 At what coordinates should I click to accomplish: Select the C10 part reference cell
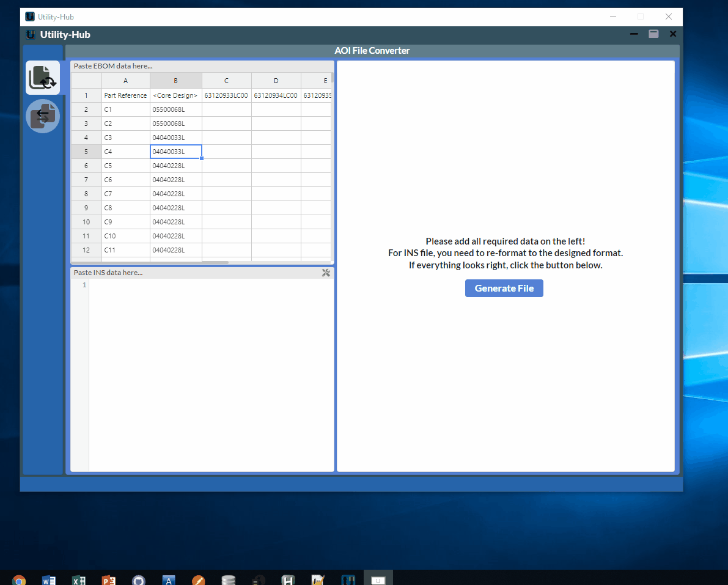click(x=126, y=237)
